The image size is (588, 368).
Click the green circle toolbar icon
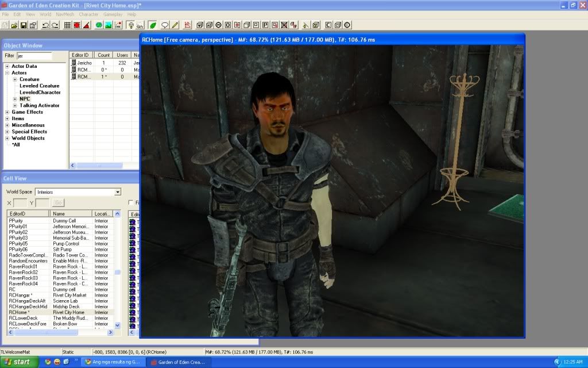point(99,25)
